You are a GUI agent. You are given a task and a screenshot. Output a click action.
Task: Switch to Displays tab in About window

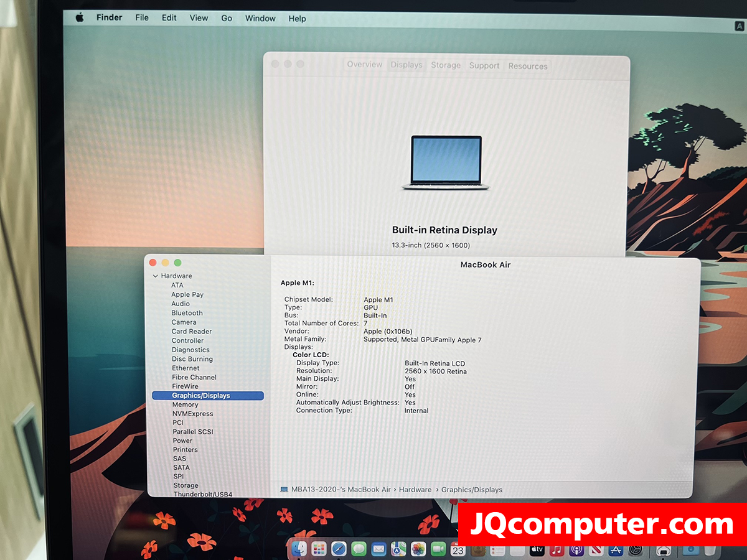coord(406,65)
